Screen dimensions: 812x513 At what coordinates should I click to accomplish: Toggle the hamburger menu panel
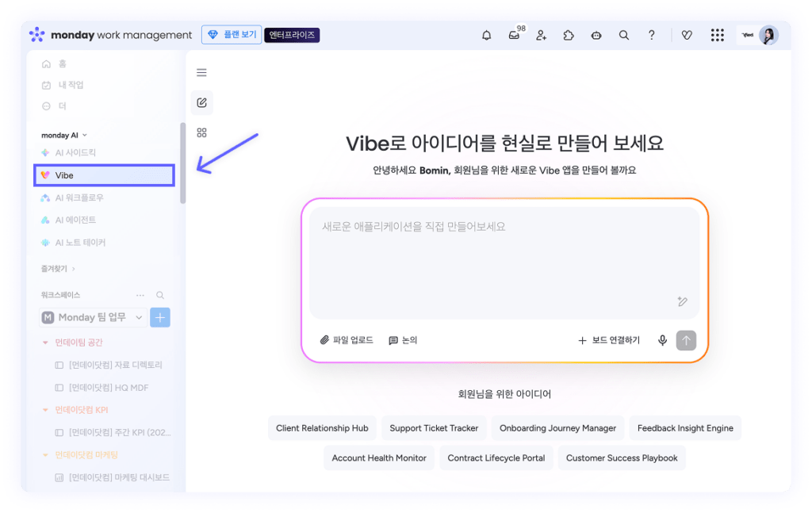click(201, 73)
